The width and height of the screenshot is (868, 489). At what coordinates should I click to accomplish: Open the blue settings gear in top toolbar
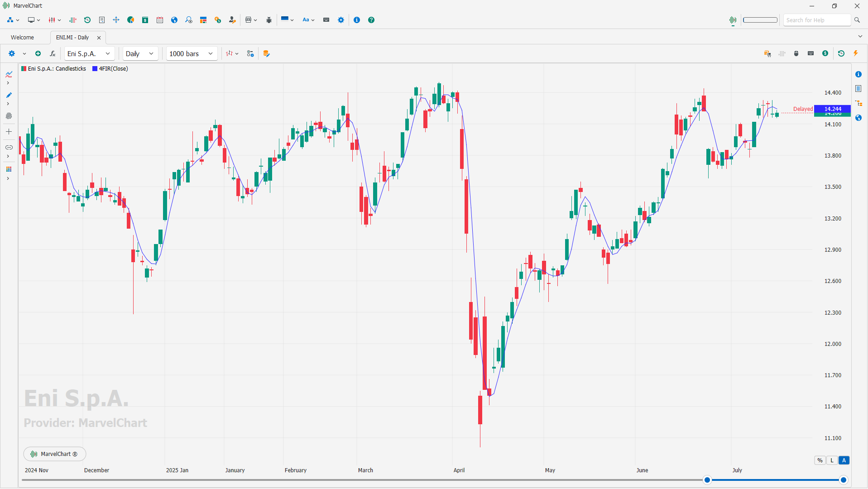341,20
